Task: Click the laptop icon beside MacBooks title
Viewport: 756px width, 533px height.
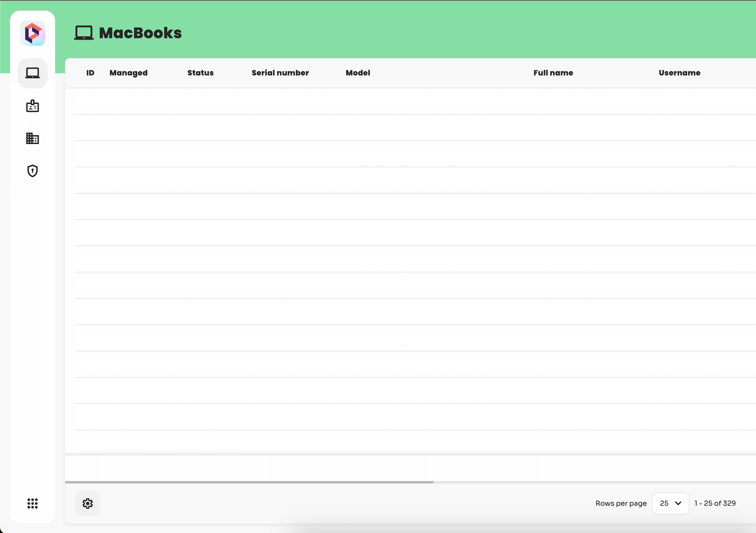Action: [x=84, y=33]
